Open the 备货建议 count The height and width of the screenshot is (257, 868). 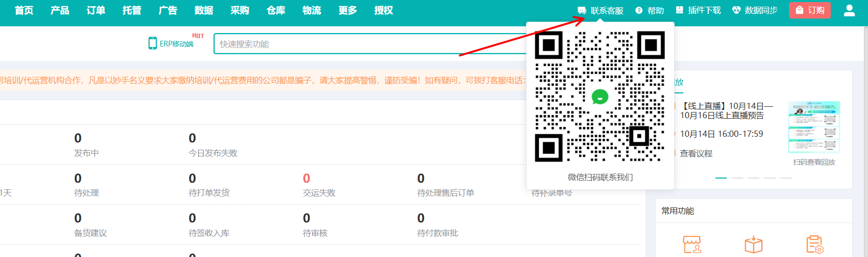tap(78, 218)
